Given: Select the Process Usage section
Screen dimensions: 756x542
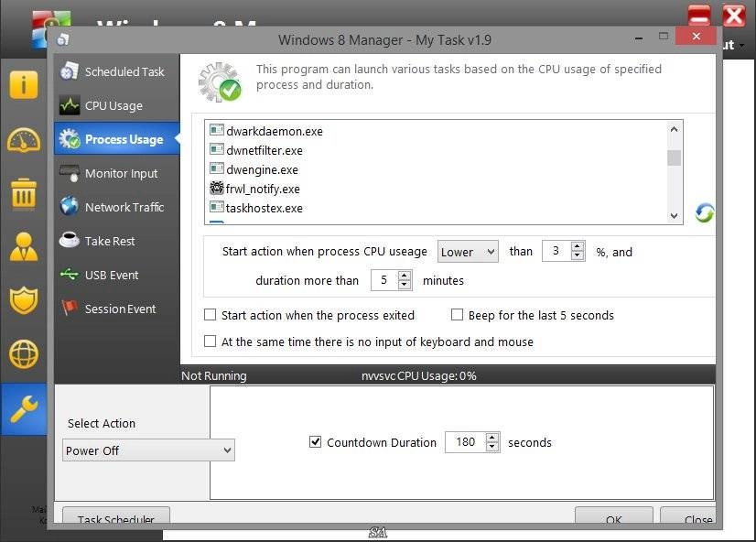Looking at the screenshot, I should [116, 139].
